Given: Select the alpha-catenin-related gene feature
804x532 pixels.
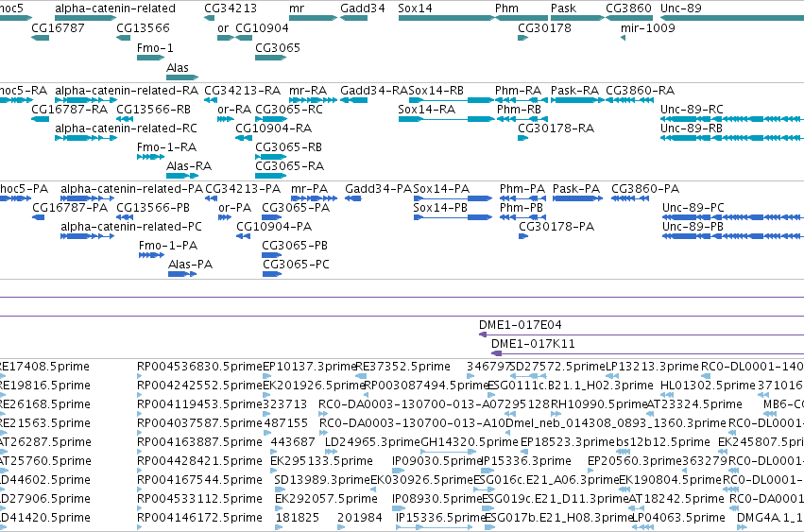Looking at the screenshot, I should pos(86,18).
